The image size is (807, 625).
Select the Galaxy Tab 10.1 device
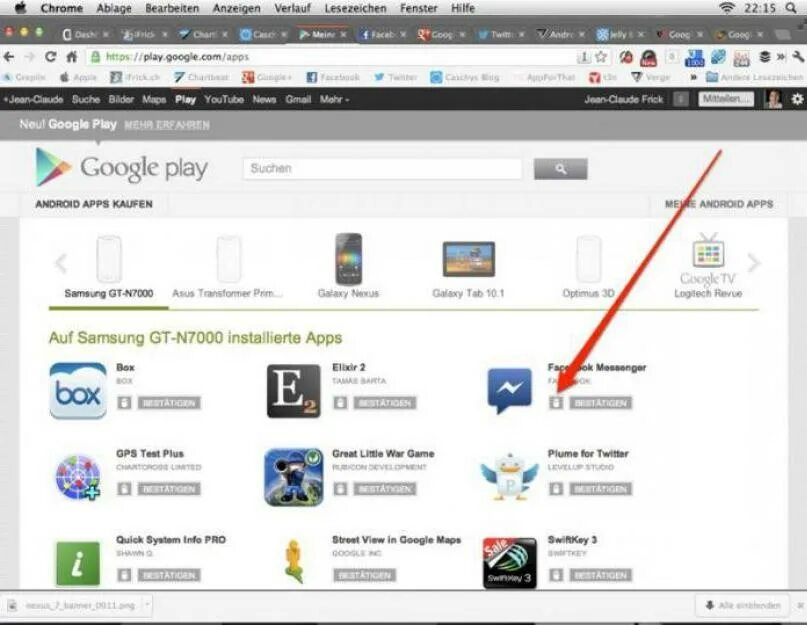click(x=468, y=269)
